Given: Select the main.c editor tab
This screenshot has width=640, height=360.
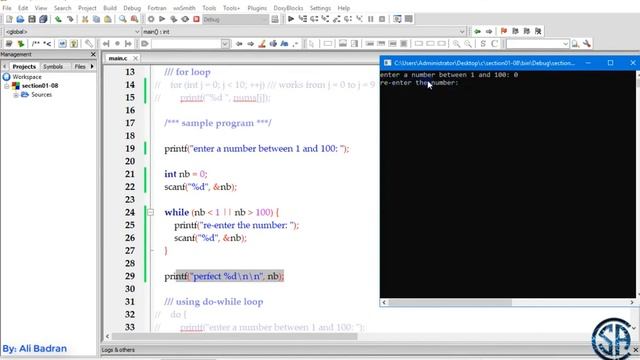Looking at the screenshot, I should pyautogui.click(x=118, y=58).
